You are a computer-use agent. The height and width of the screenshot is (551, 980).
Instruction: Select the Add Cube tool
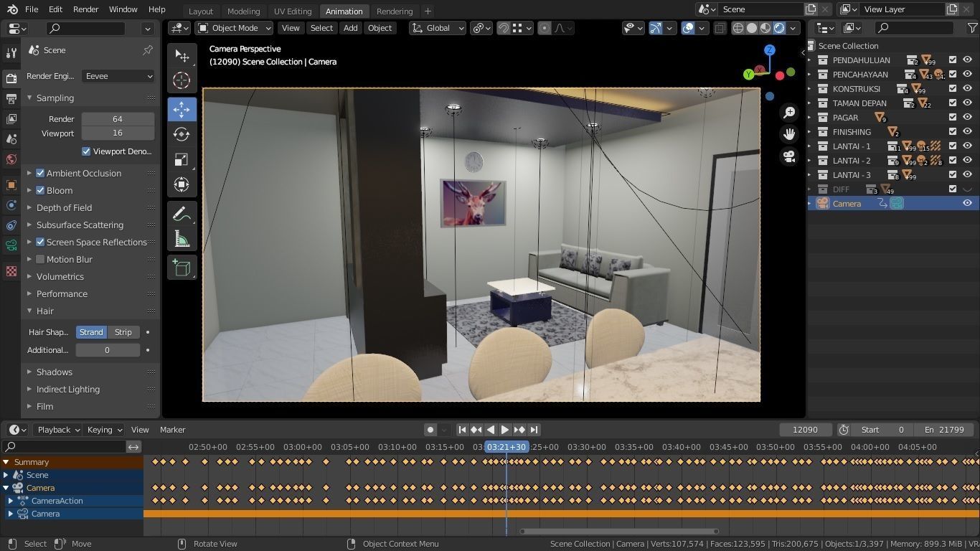182,268
